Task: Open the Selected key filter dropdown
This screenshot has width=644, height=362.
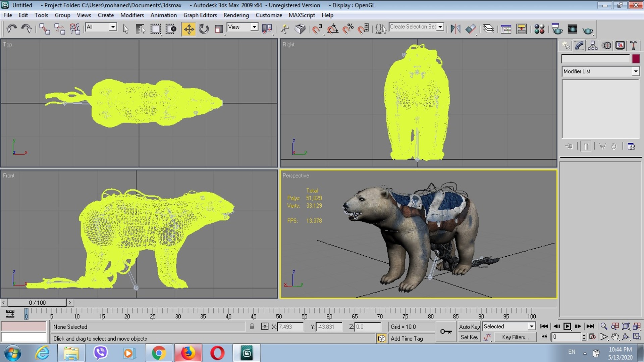Action: [x=508, y=326]
